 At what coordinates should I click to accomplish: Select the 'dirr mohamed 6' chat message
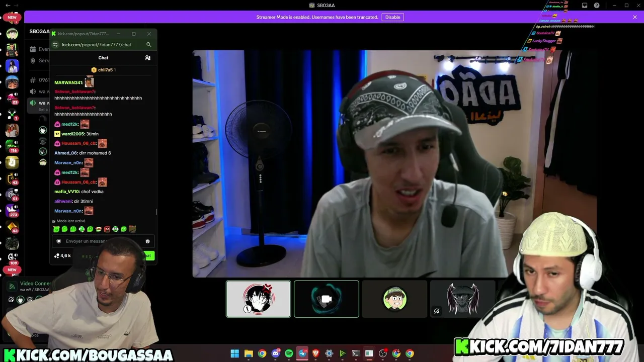95,153
